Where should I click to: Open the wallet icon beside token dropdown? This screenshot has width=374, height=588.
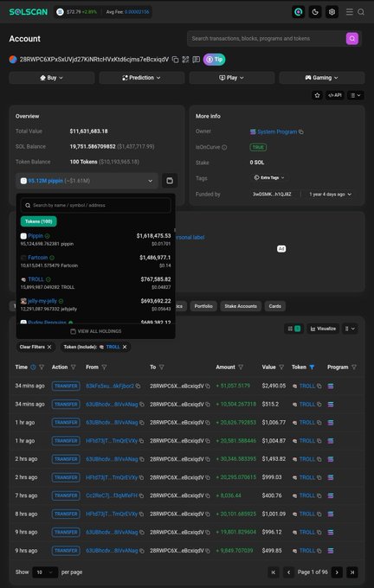click(170, 181)
